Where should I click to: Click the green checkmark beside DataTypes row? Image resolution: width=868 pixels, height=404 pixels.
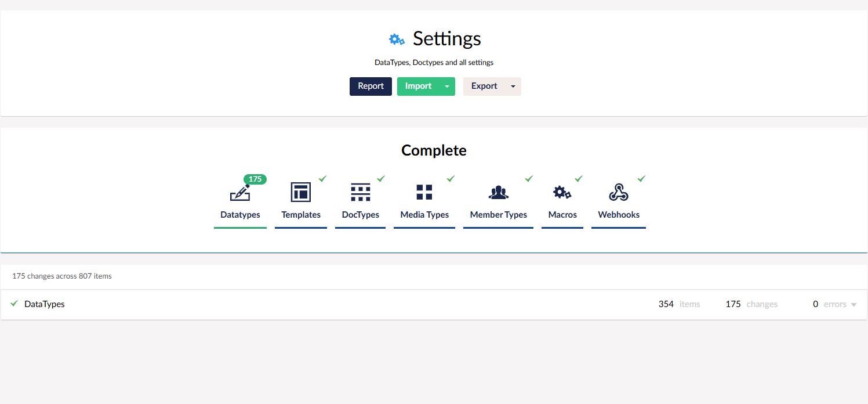coord(14,304)
